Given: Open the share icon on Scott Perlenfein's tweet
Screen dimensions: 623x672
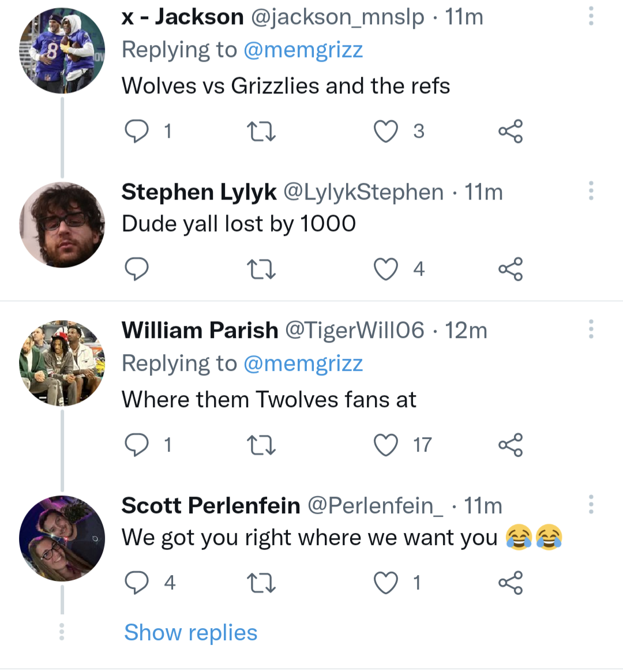Looking at the screenshot, I should [510, 583].
